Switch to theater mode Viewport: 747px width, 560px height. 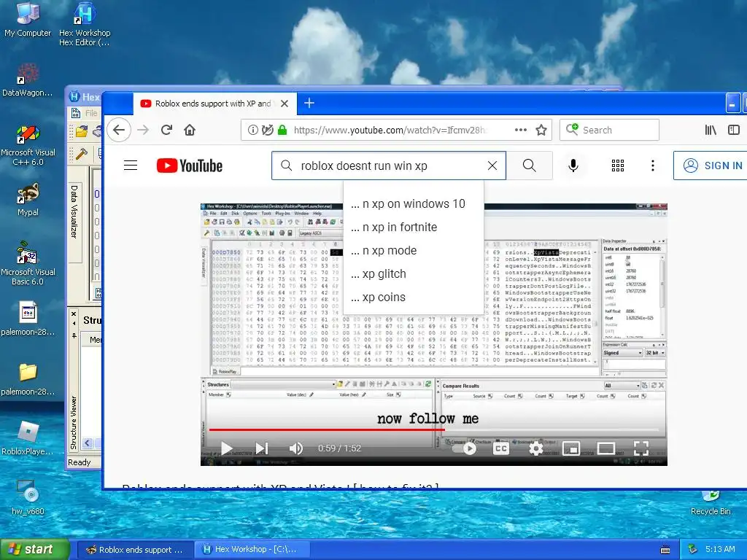606,448
